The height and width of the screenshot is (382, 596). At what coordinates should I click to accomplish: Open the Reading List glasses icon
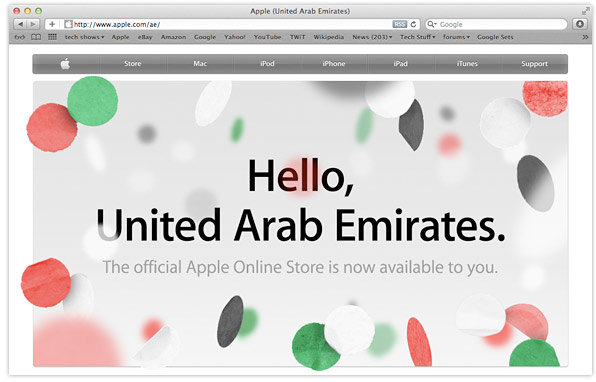pos(19,37)
